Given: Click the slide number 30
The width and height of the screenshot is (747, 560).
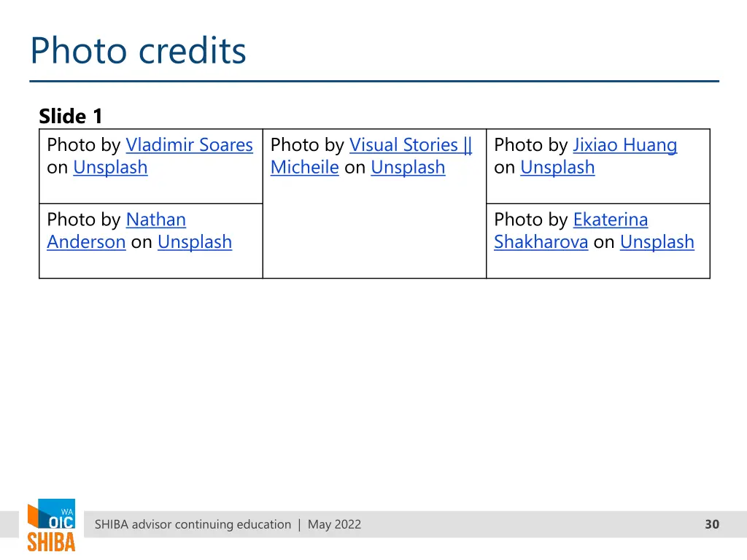Looking at the screenshot, I should coord(712,524).
